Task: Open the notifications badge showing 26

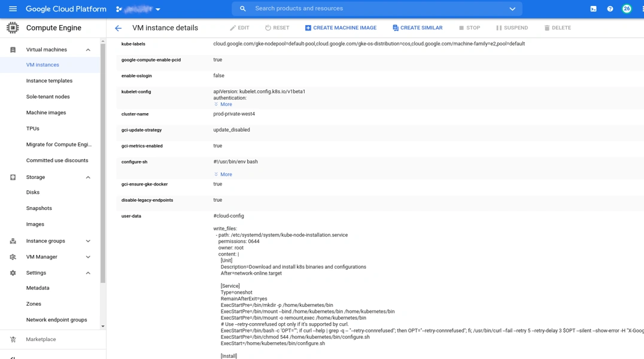Action: click(x=627, y=8)
